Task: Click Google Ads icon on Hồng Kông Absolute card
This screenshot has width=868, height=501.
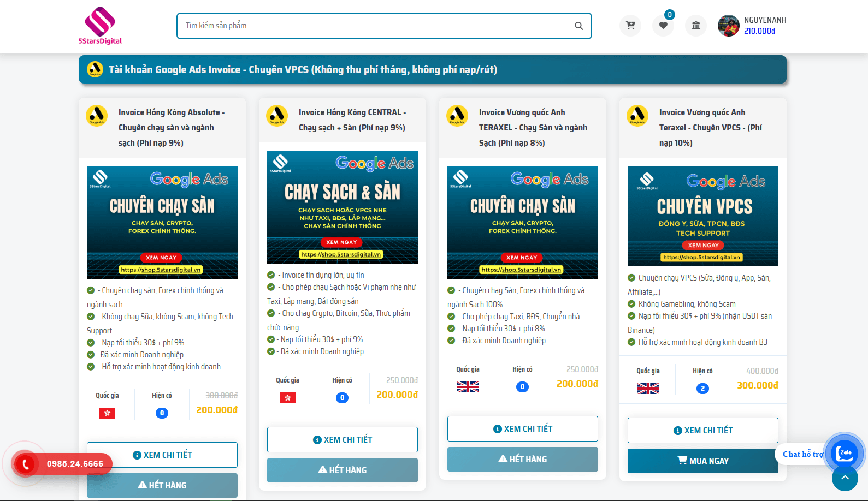Action: [x=97, y=115]
